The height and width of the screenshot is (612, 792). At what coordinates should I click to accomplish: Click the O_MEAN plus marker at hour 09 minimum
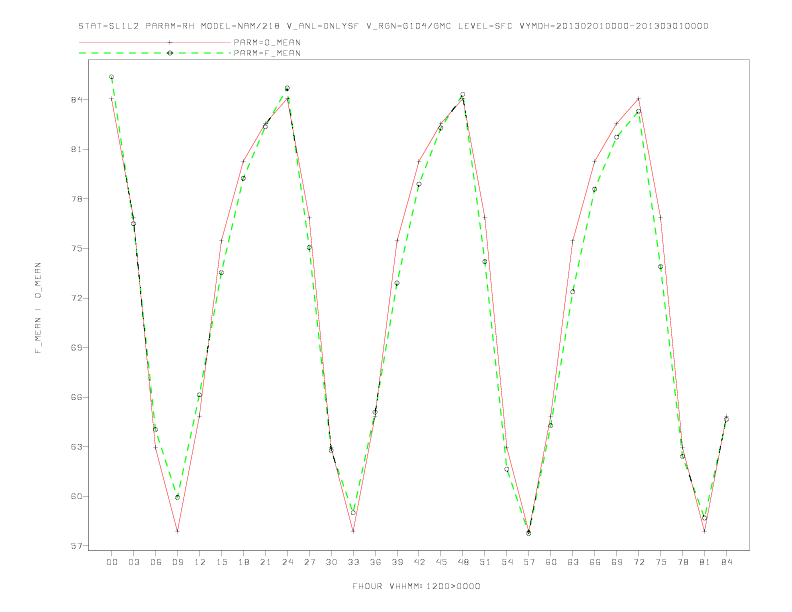pyautogui.click(x=177, y=531)
